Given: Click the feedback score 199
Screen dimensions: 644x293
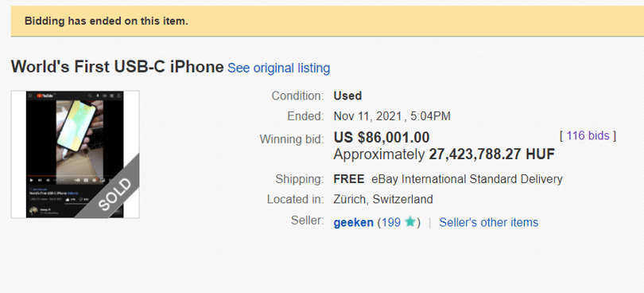Looking at the screenshot, I should coord(390,223).
